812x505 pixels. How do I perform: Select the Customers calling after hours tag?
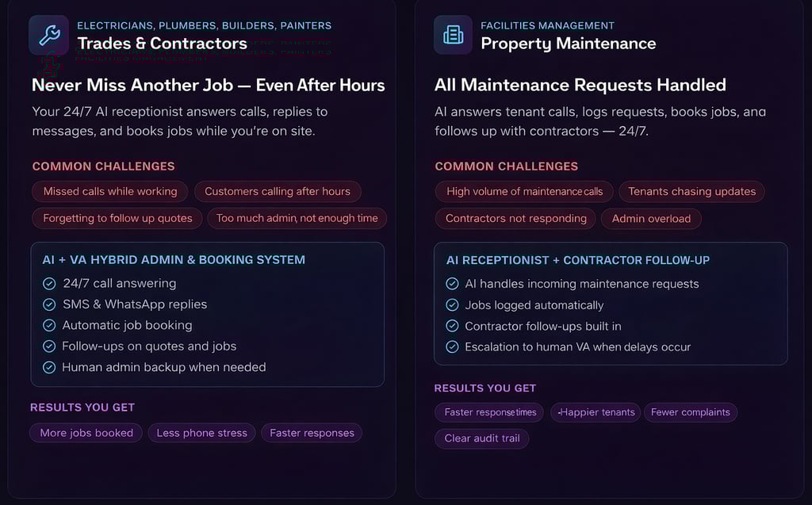coord(278,192)
